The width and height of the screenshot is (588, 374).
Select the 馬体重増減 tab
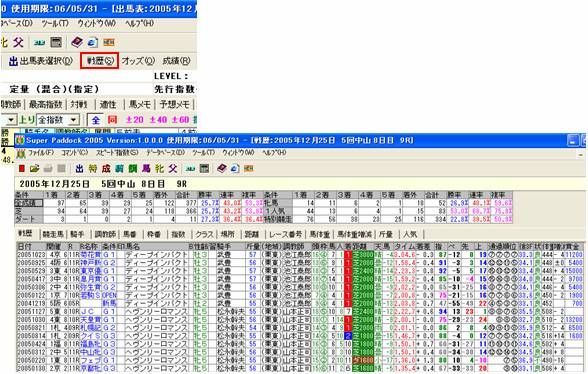tap(354, 234)
